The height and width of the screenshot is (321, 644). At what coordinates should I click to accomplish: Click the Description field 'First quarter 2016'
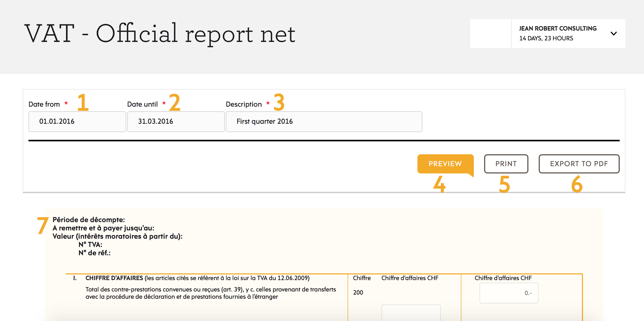tap(324, 121)
